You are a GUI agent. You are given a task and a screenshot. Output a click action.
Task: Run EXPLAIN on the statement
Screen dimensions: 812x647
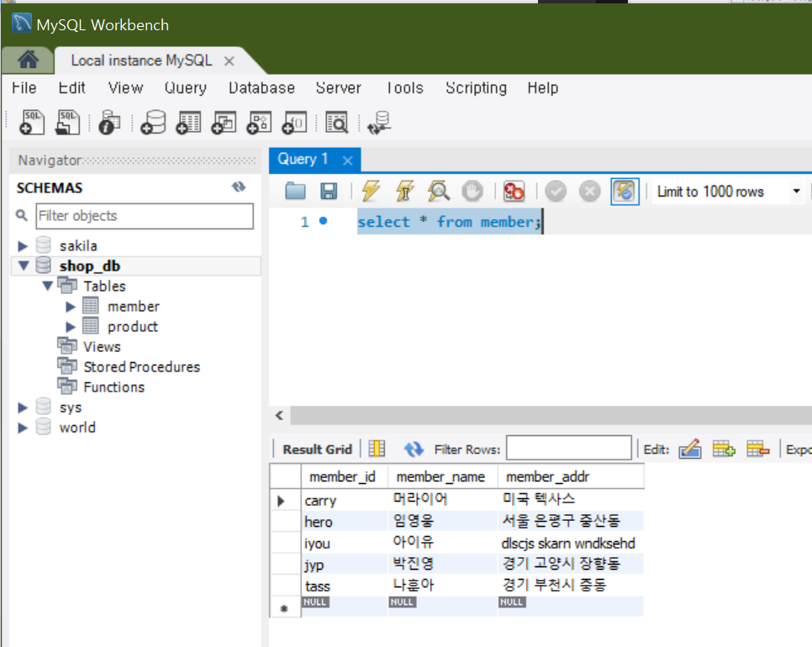[439, 191]
